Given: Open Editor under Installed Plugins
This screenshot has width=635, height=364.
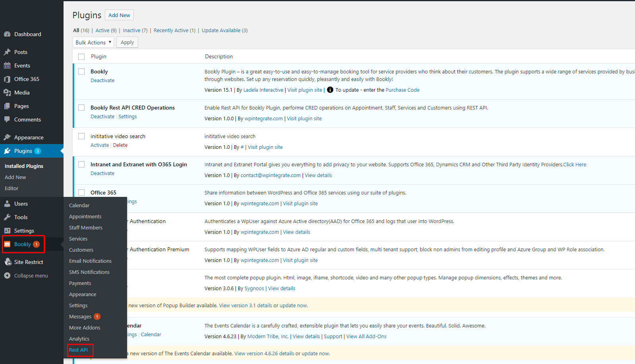Looking at the screenshot, I should (x=12, y=188).
